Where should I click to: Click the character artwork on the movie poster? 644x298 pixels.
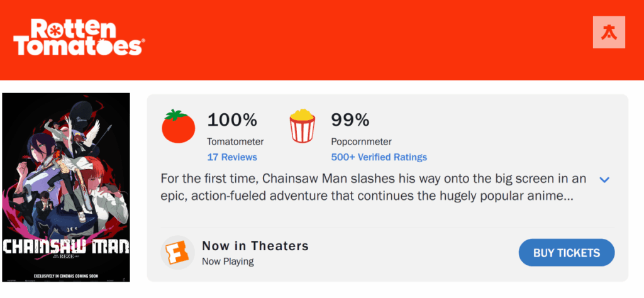coord(66,163)
